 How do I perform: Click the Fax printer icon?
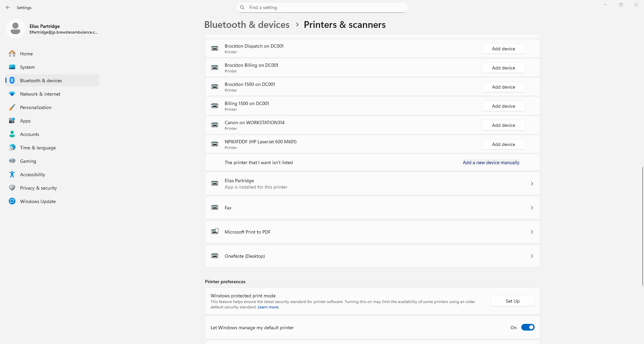[215, 208]
